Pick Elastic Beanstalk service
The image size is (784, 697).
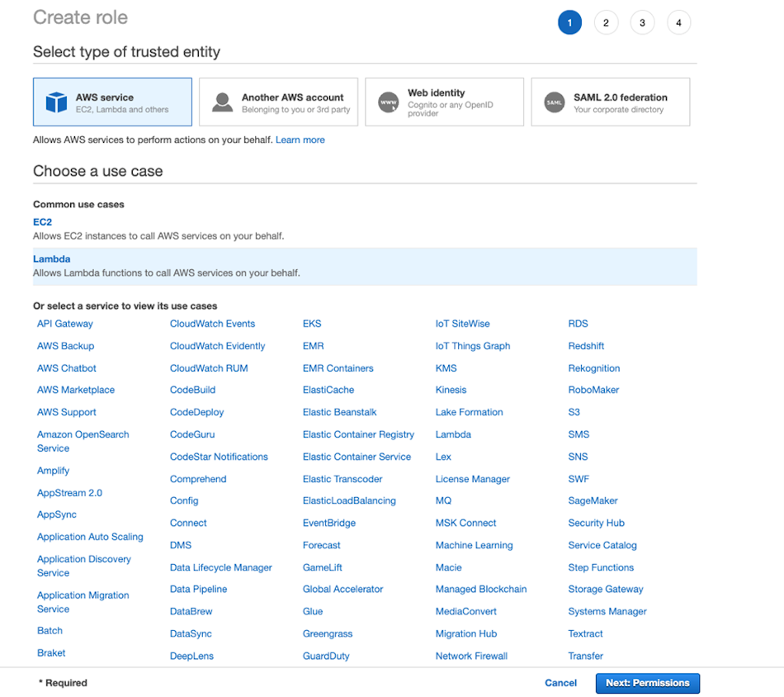click(x=339, y=412)
